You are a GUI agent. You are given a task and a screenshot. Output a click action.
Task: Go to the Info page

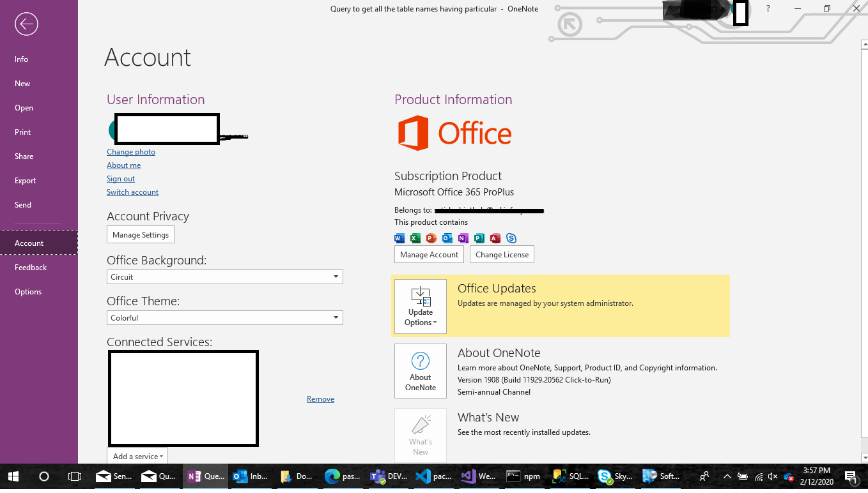38,59
